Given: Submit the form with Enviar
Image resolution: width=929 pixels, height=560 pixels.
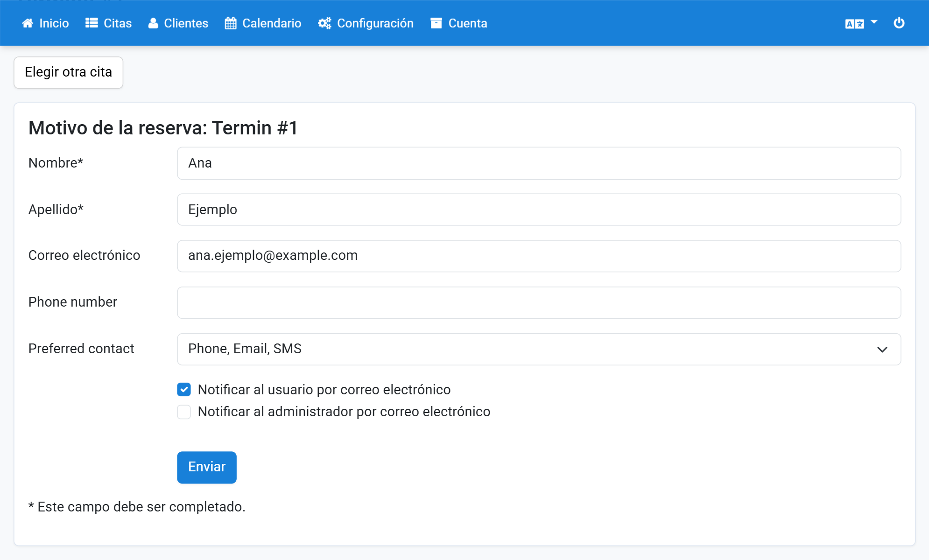Looking at the screenshot, I should (x=207, y=467).
